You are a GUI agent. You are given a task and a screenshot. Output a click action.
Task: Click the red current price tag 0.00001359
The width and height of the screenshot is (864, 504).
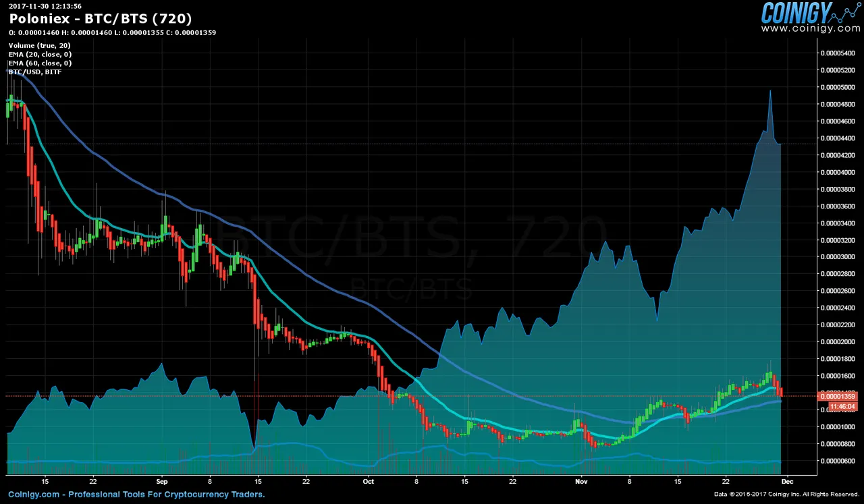tap(837, 397)
